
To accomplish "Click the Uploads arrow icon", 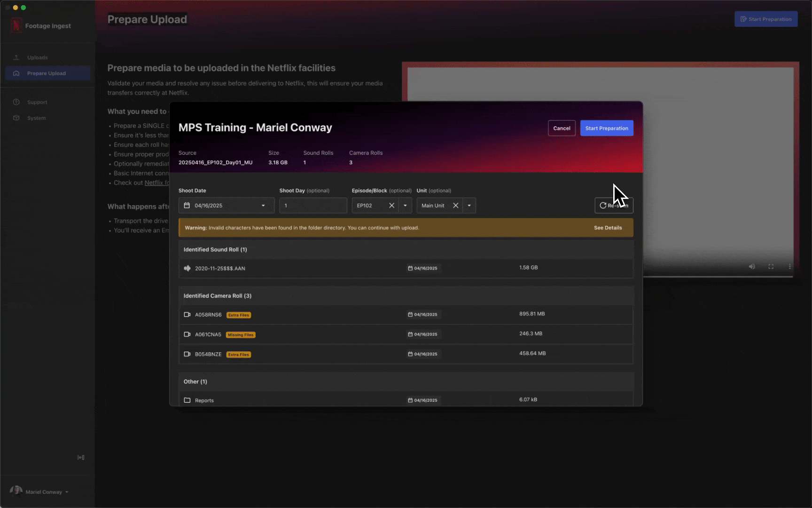I will pos(16,57).
